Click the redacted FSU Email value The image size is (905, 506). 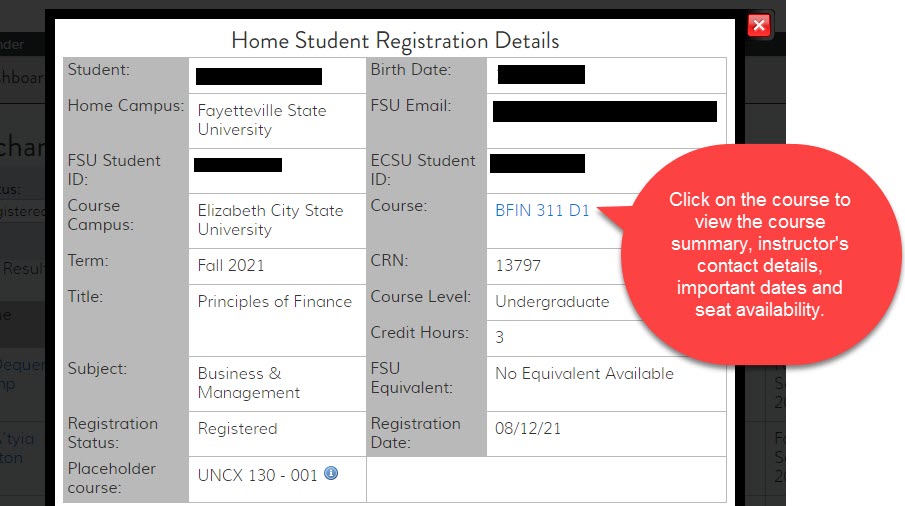coord(605,111)
